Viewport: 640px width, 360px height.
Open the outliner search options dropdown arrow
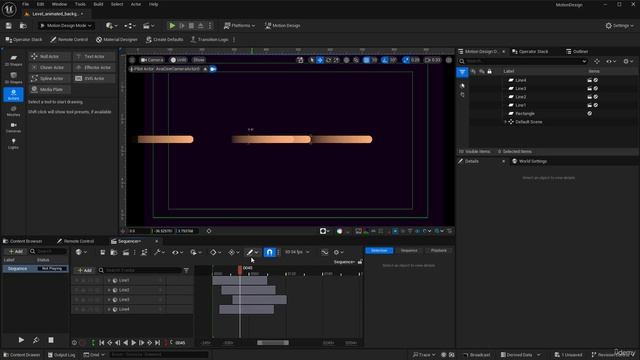(584, 61)
